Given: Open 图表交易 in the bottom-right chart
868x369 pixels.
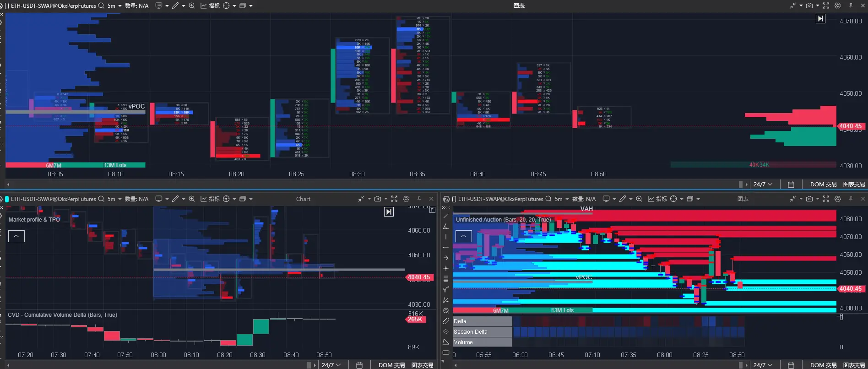Looking at the screenshot, I should tap(854, 365).
